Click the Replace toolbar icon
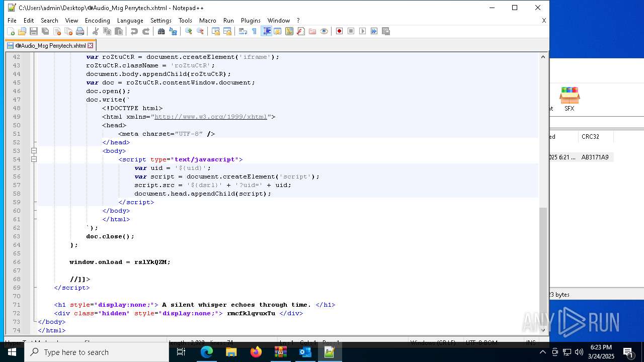The width and height of the screenshot is (644, 362). pos(173,31)
